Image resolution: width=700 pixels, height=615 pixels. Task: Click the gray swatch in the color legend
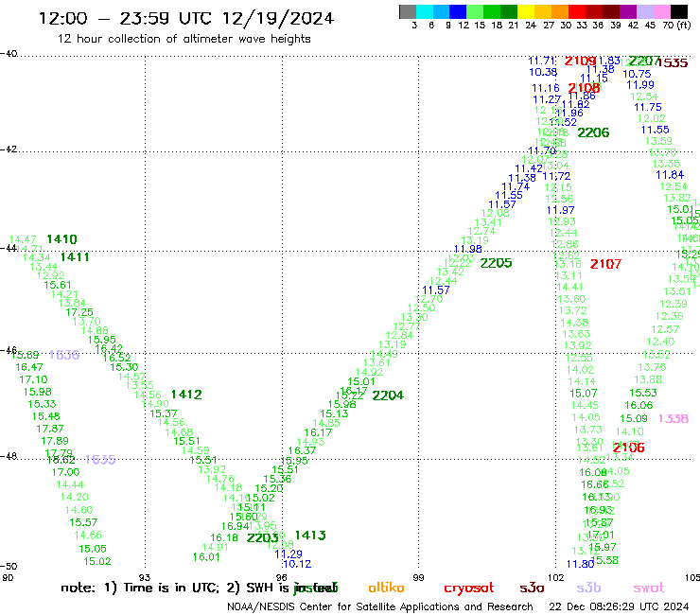point(408,11)
